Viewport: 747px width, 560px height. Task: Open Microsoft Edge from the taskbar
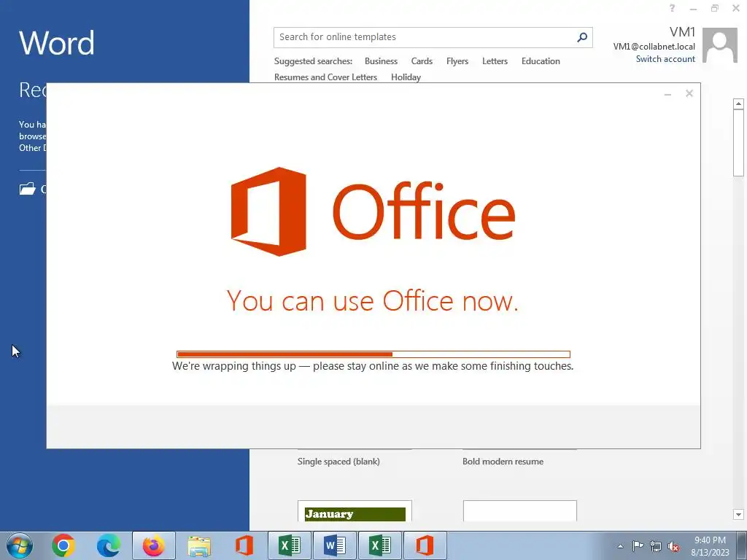[x=109, y=545]
